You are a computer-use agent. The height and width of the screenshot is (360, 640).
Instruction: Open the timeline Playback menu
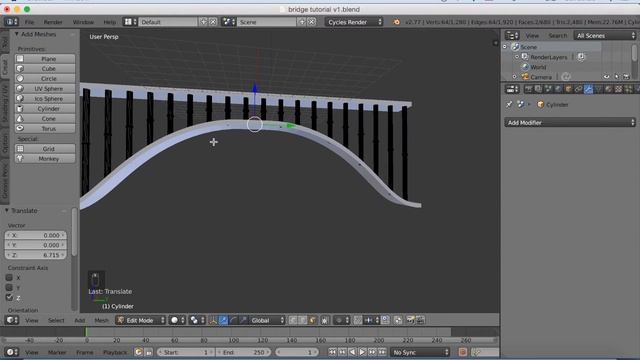click(115, 352)
